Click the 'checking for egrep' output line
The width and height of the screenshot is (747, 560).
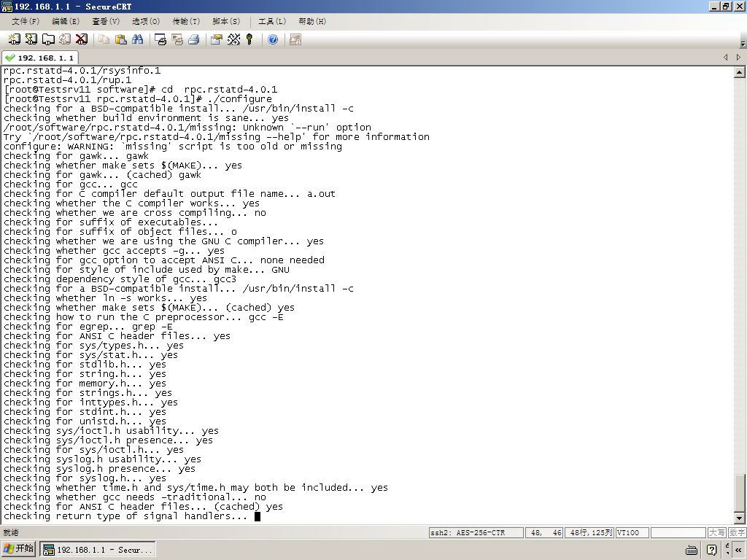[88, 327]
